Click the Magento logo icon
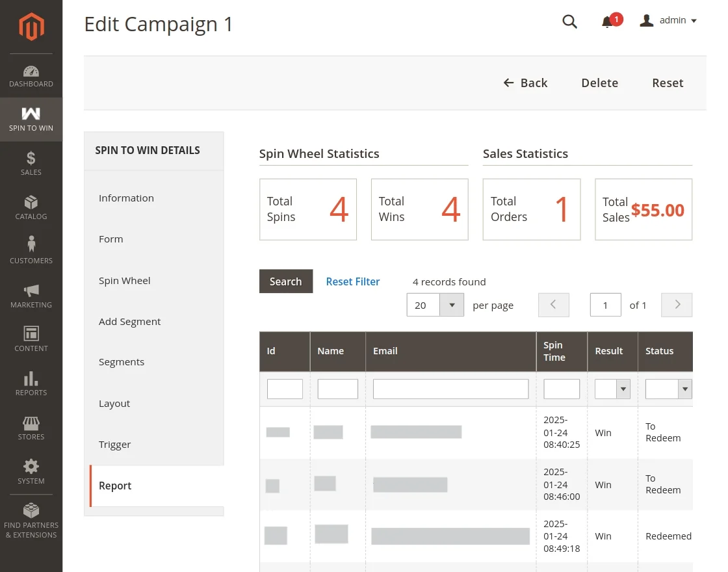 tap(31, 27)
